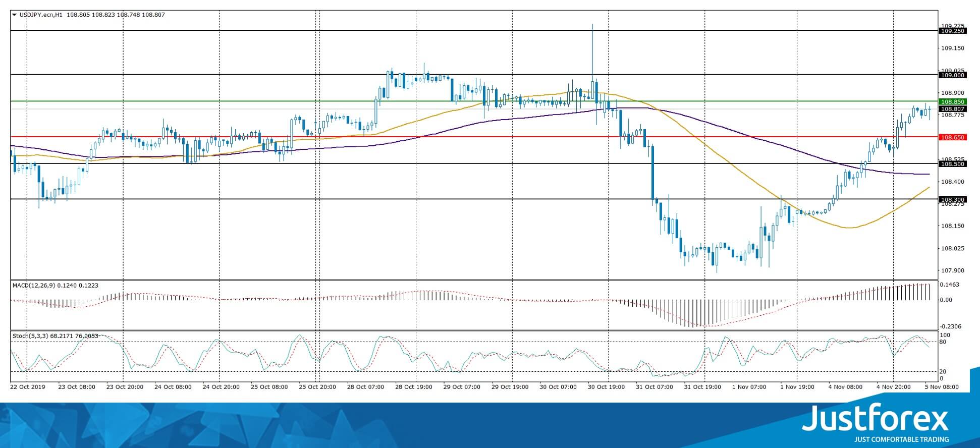The height and width of the screenshot is (448, 980).
Task: Click the 109.000 level price tag
Action: tap(952, 75)
